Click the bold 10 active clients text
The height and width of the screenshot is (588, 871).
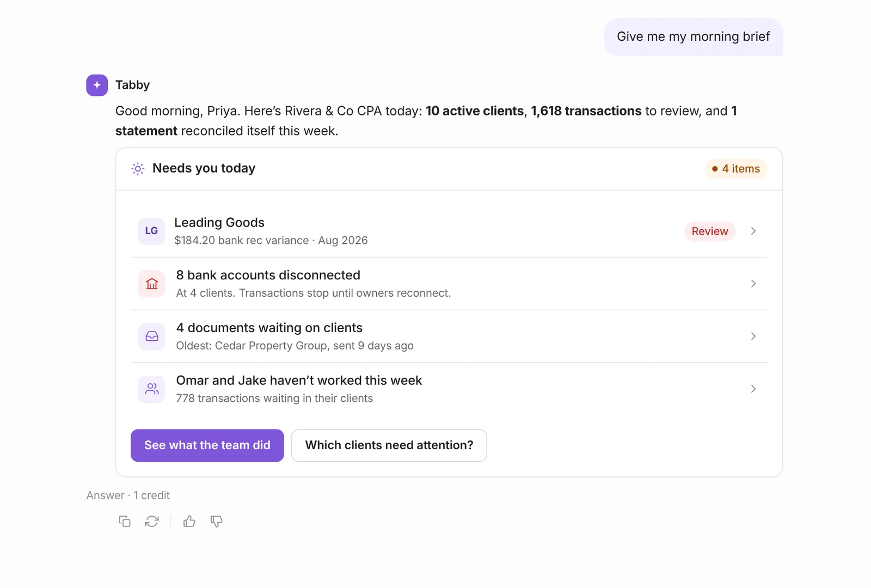coord(475,111)
